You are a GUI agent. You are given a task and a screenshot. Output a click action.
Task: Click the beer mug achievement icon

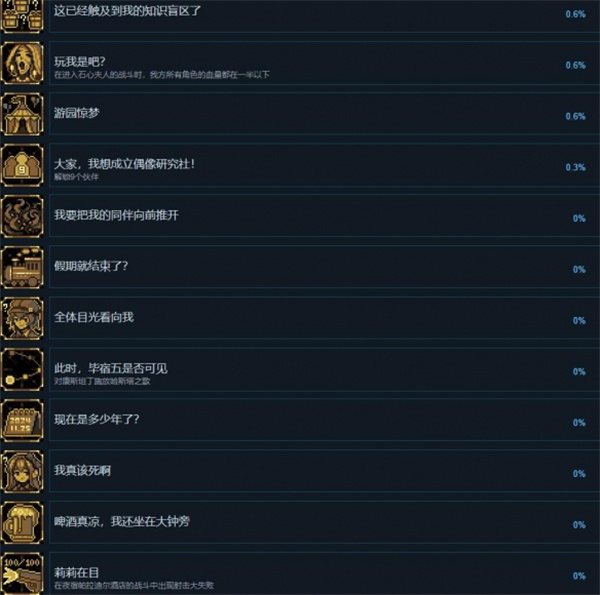click(22, 522)
